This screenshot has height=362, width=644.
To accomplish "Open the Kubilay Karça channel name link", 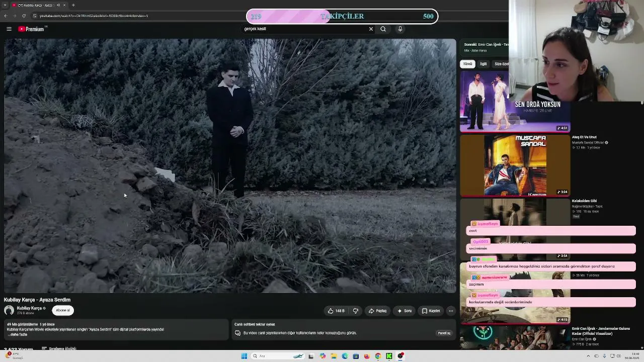I will [29, 308].
